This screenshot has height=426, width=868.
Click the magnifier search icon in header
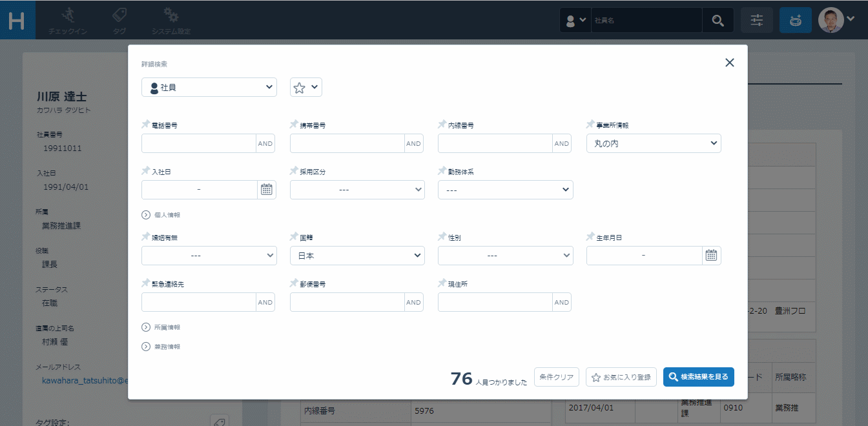(x=718, y=21)
